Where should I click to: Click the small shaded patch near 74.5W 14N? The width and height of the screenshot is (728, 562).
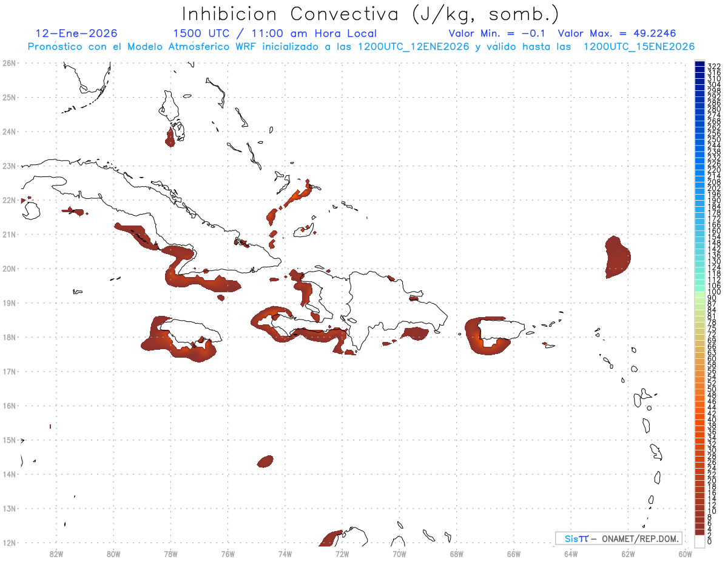coord(265,461)
